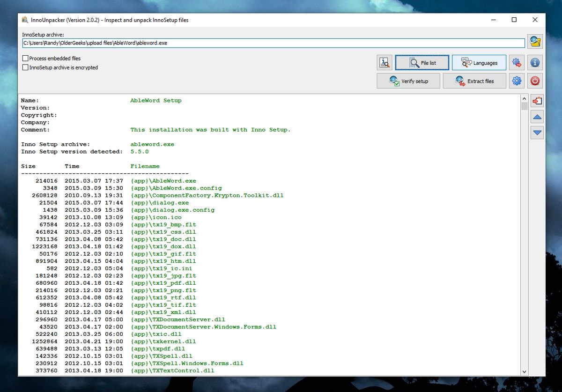Click the File list button
The width and height of the screenshot is (562, 392).
tap(422, 63)
